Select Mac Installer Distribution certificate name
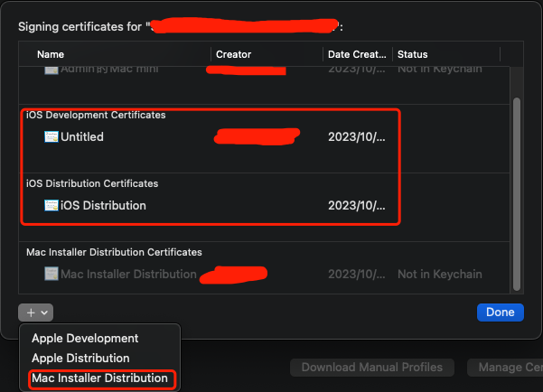 (x=128, y=275)
